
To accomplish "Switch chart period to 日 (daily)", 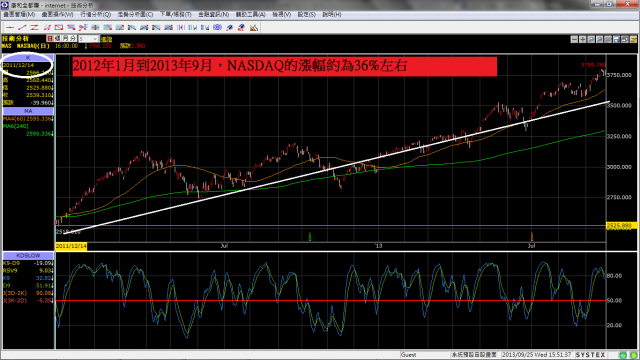I will click(50, 38).
